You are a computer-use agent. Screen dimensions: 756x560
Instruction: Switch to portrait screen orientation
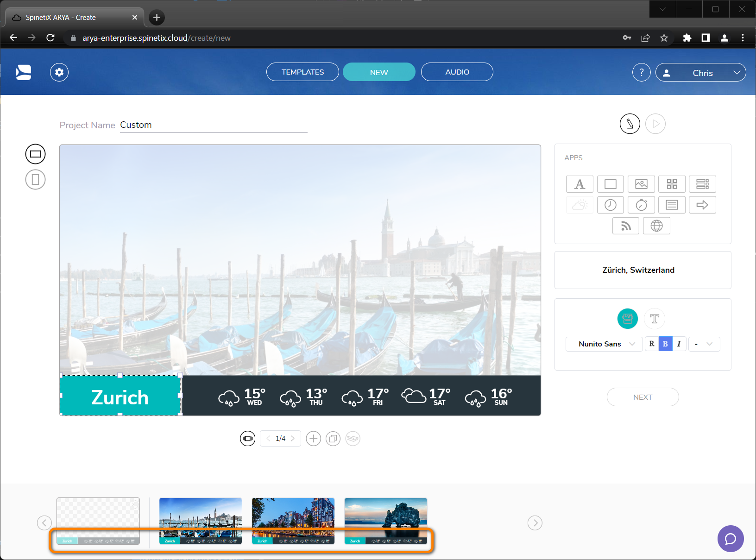click(x=35, y=179)
